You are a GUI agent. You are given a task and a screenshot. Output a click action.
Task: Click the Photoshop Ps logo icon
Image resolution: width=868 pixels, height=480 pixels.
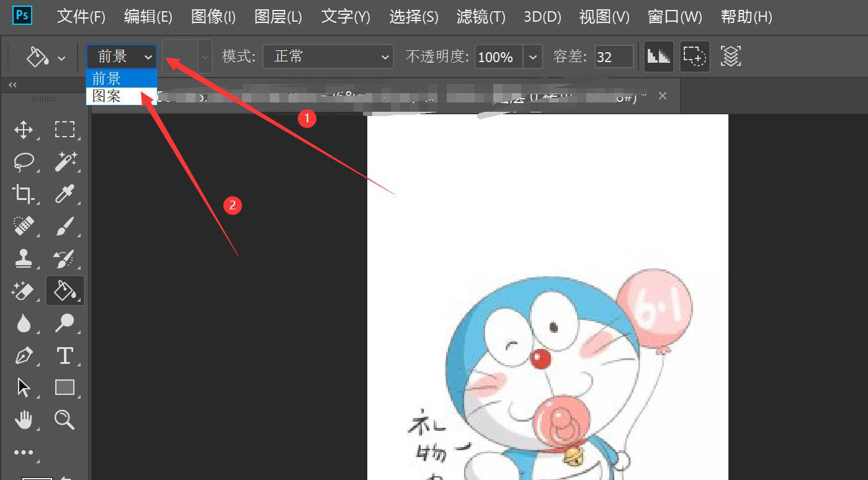[22, 14]
